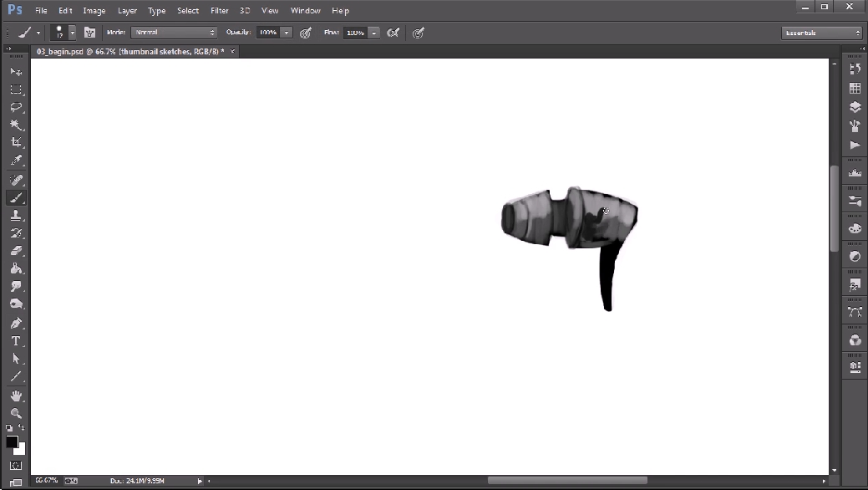Activate the Eraser tool

16,251
